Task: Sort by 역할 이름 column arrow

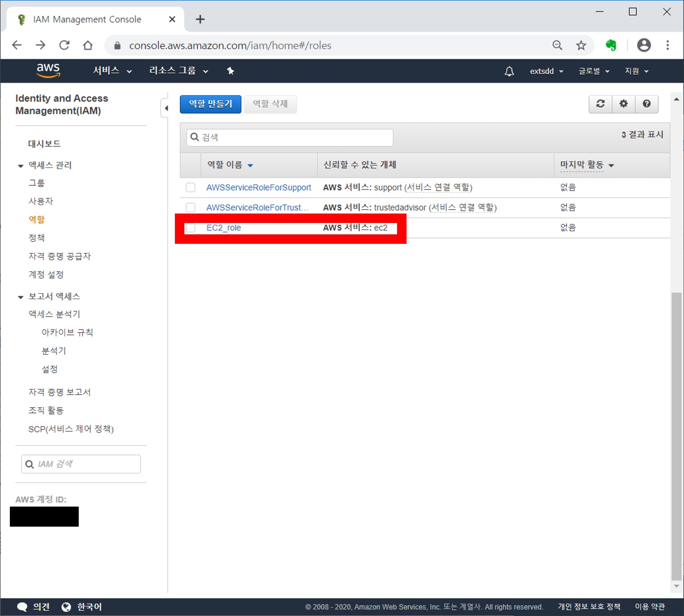Action: (250, 165)
